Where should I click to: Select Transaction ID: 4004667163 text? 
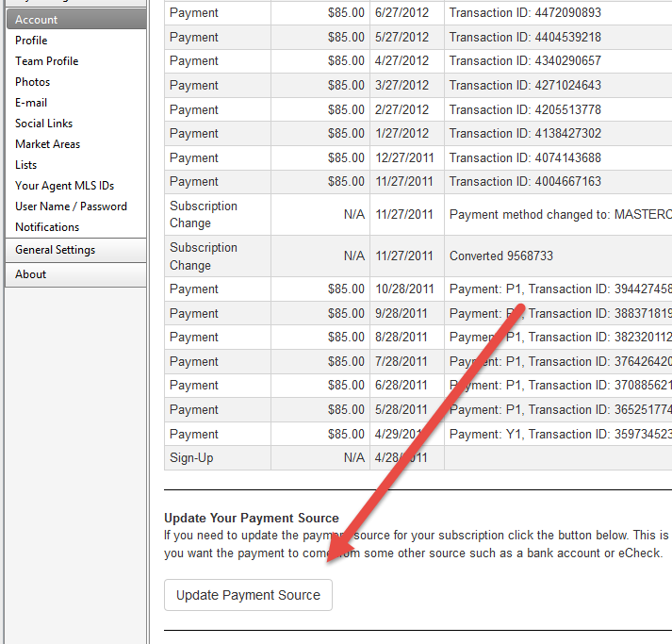pyautogui.click(x=525, y=181)
